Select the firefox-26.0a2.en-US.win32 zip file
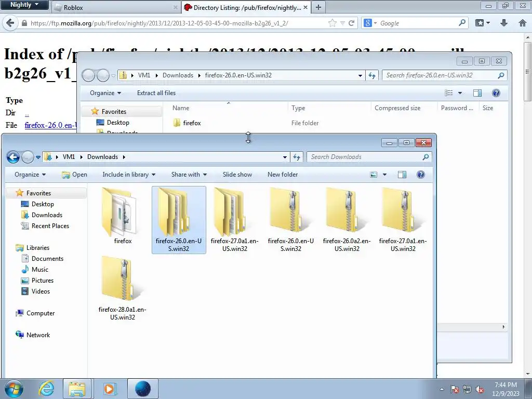This screenshot has width=532, height=399. pyautogui.click(x=347, y=220)
